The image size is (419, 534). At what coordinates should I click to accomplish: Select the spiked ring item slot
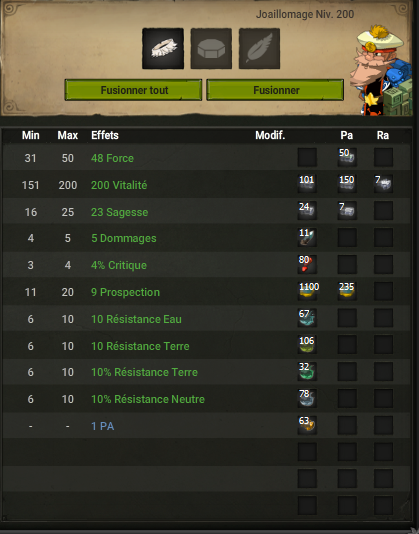[163, 49]
